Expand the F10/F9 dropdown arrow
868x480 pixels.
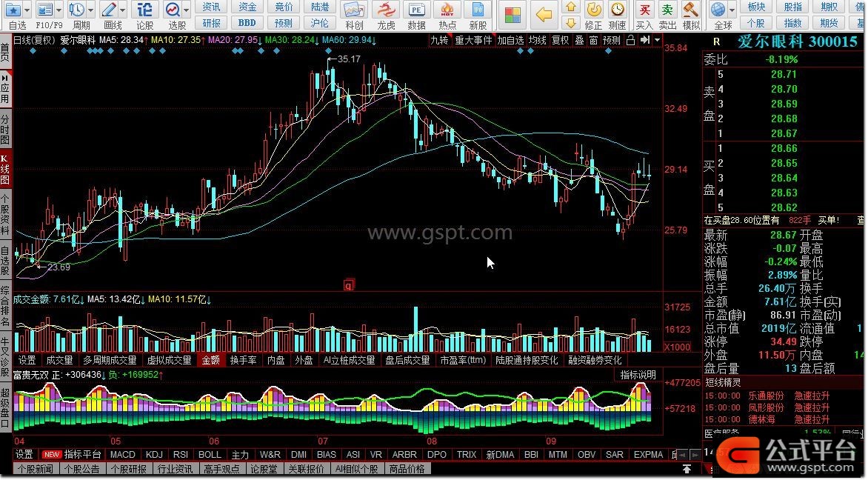click(x=59, y=10)
